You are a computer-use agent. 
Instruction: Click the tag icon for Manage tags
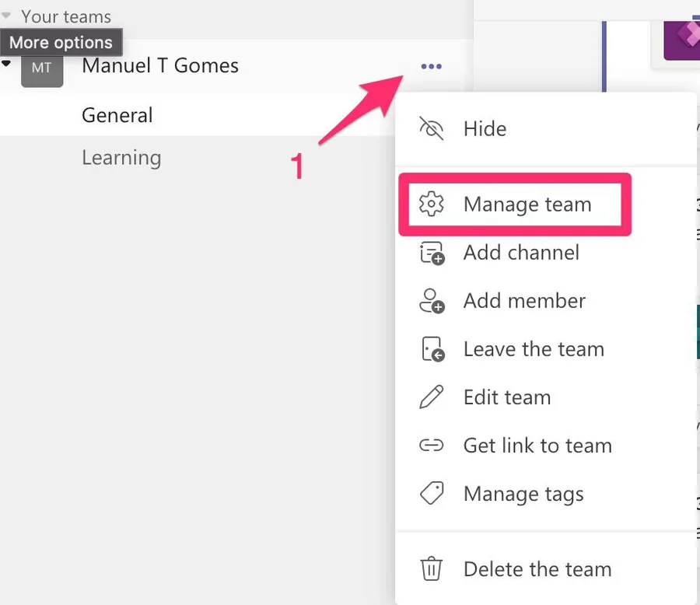tap(431, 494)
